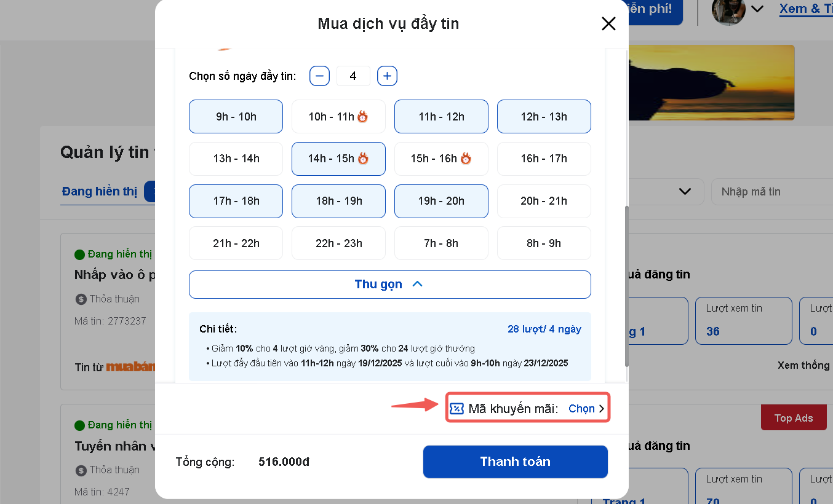Screen dimensions: 833x504
Task: Deselect the 9h - 10h time slot
Action: pos(236,117)
